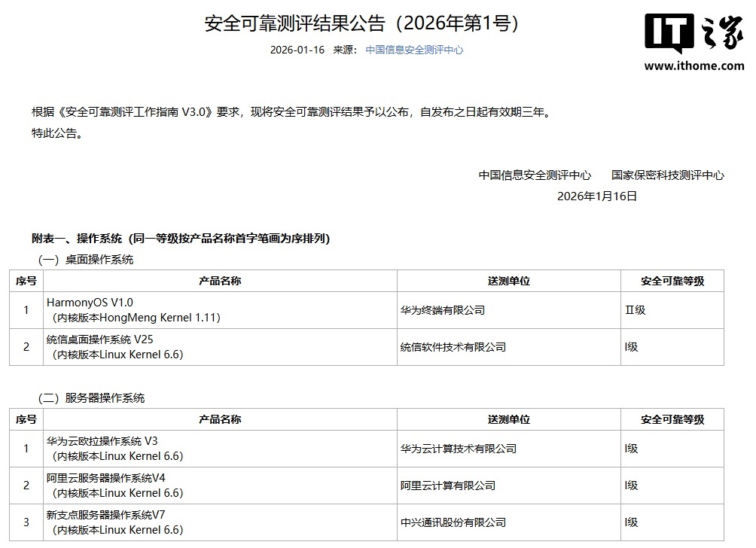756x548 pixels.
Task: Click the product 阿里云服务器操作系统V4
Action: 105,478
